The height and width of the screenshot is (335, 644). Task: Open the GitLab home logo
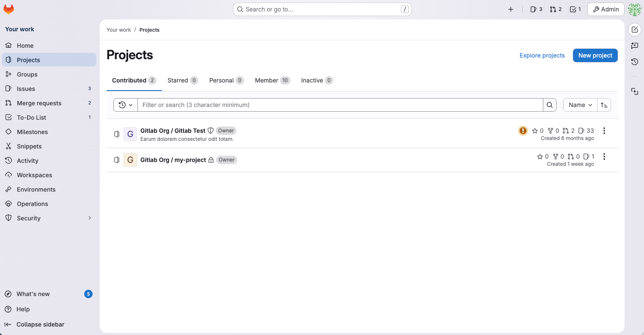[8, 9]
